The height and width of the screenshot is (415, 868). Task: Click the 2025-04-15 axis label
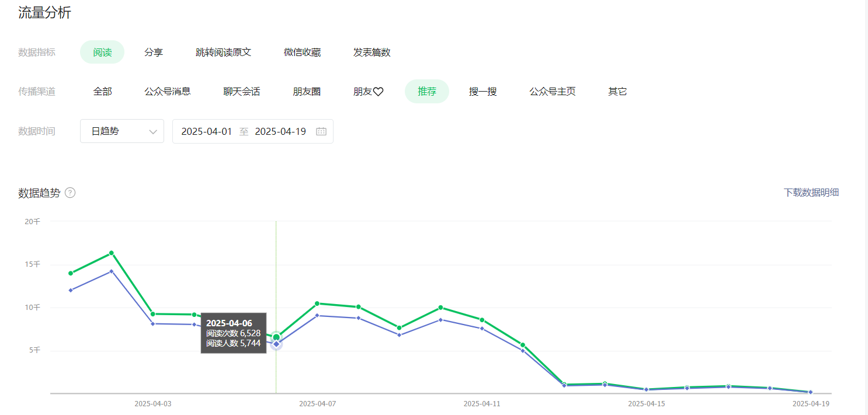point(647,403)
